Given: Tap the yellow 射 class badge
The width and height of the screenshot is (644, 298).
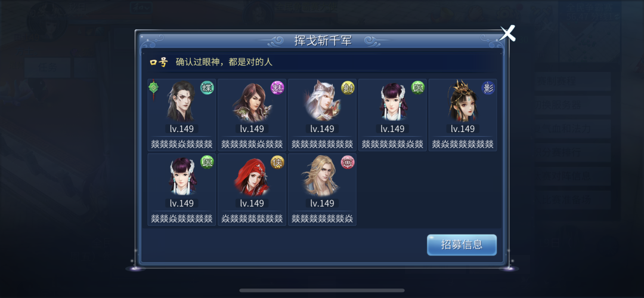Looking at the screenshot, I should point(348,87).
